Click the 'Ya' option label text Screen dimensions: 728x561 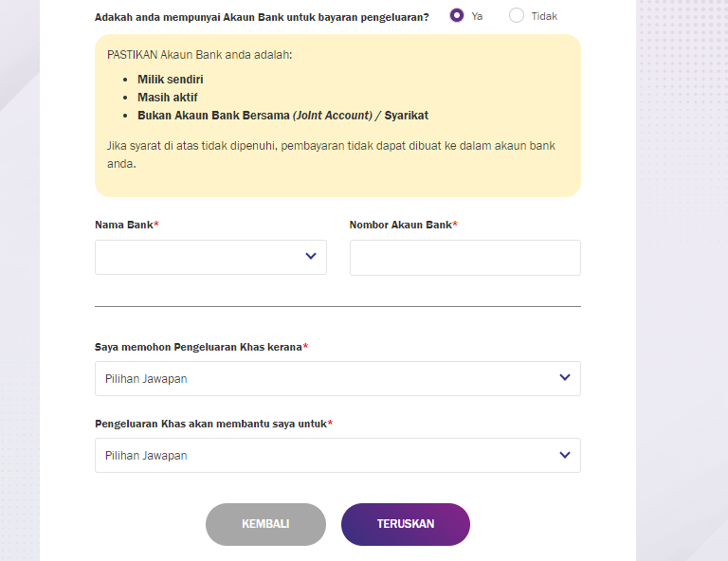(477, 16)
